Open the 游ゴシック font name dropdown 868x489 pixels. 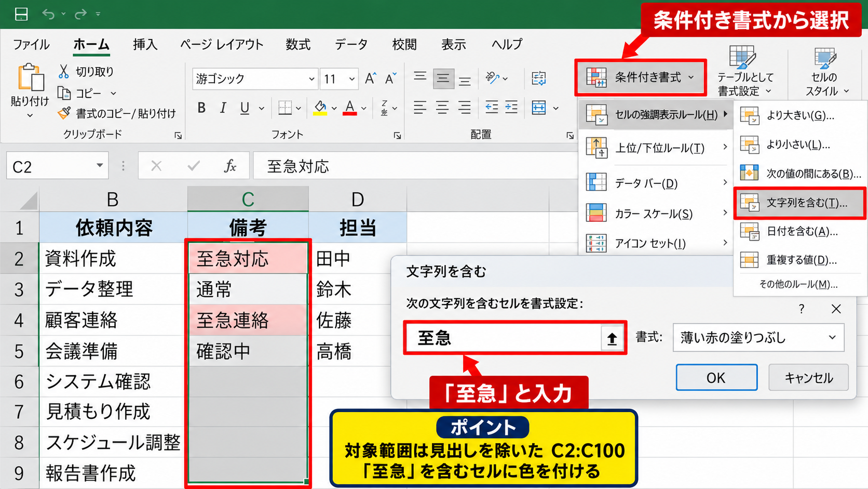[311, 79]
